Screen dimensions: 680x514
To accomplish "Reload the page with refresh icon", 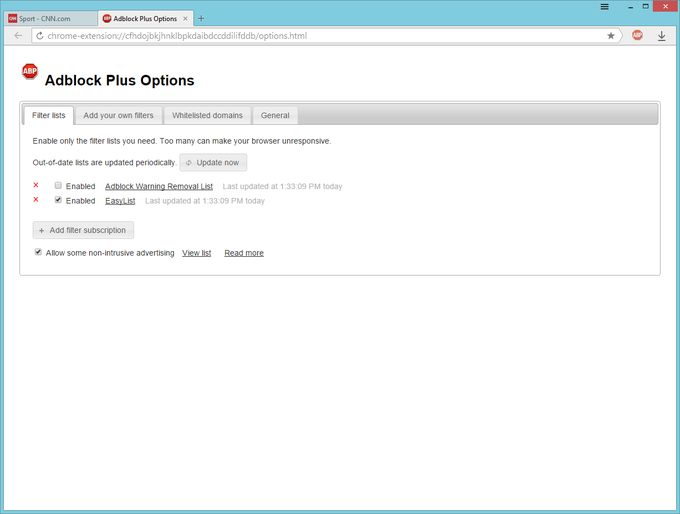I will [39, 36].
